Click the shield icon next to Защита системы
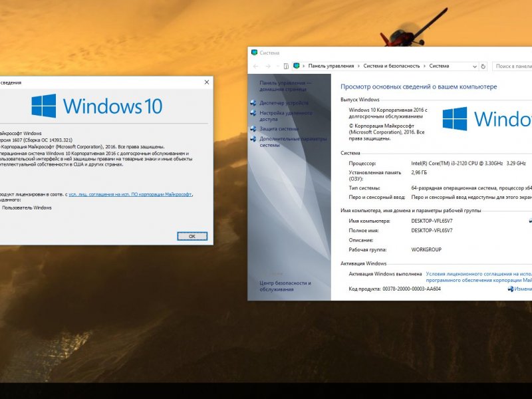 click(253, 128)
